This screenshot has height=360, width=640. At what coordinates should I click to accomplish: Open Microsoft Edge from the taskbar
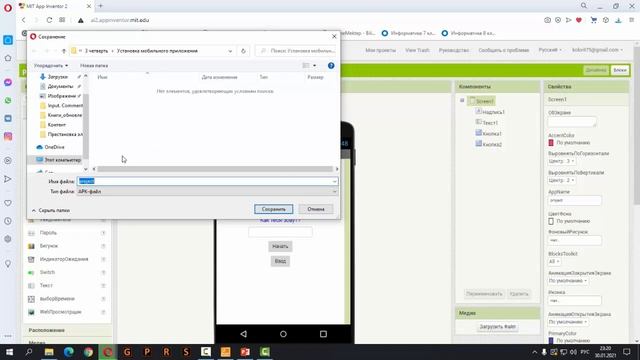coord(69,352)
